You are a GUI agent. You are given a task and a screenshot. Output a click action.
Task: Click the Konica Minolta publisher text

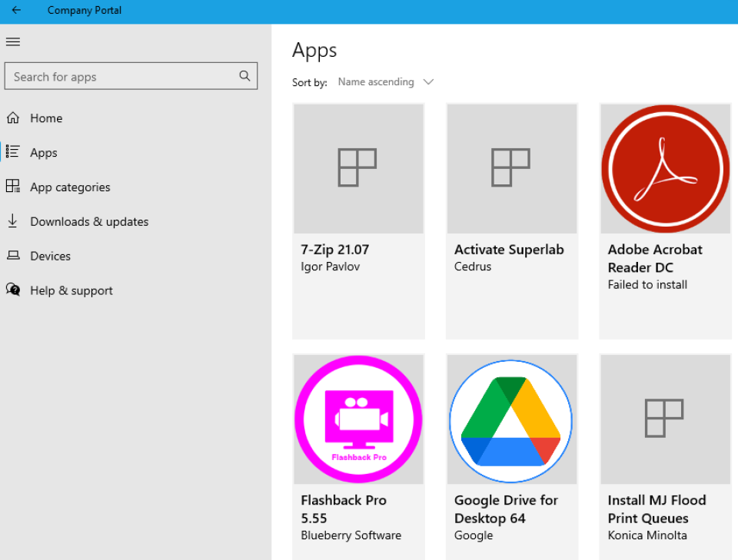647,535
